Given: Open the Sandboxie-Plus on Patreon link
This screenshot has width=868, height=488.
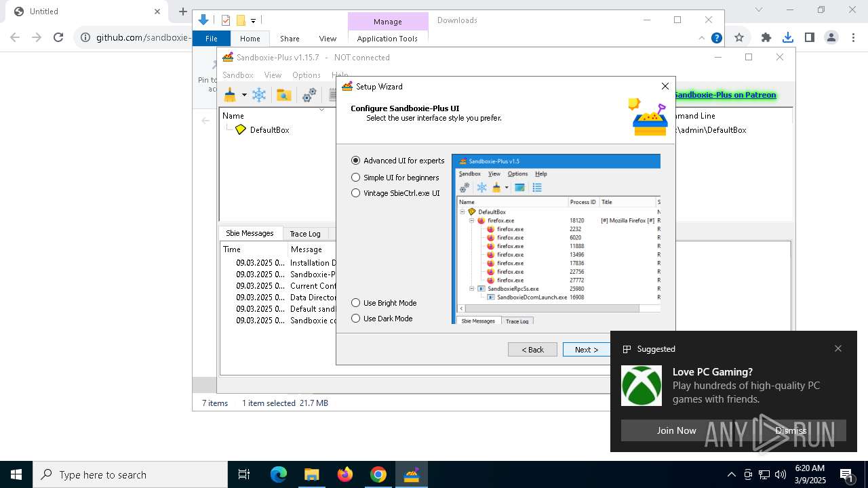Looking at the screenshot, I should 725,95.
